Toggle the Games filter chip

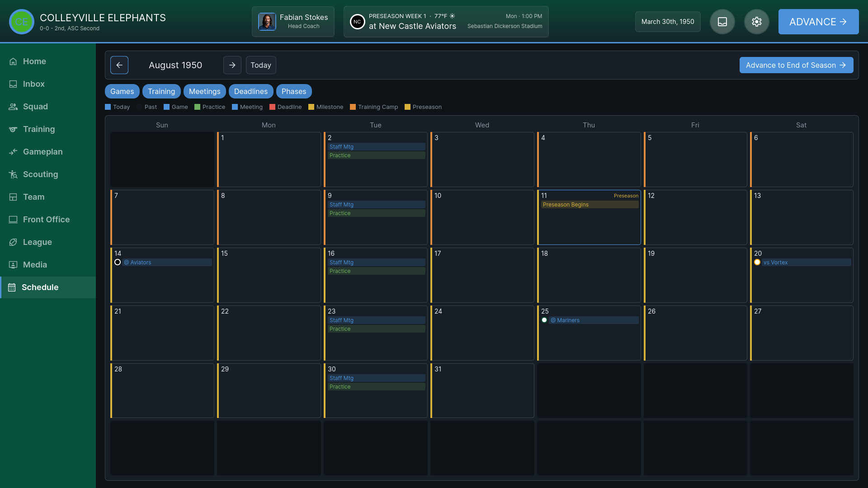[122, 91]
